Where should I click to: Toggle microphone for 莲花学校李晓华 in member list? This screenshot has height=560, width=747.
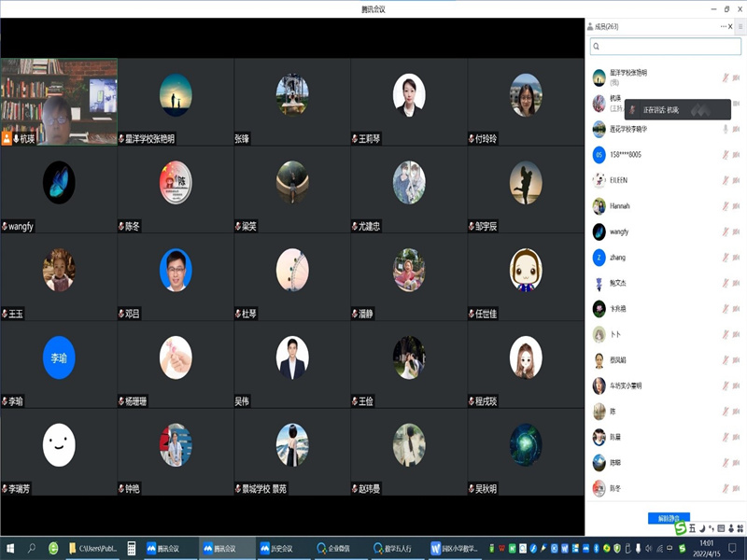point(726,129)
